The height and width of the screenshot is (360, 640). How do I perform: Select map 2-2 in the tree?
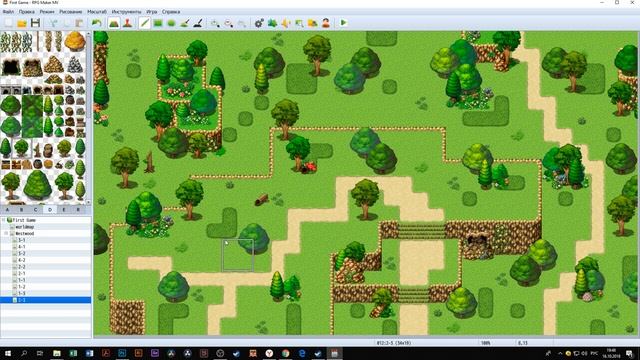point(22,267)
